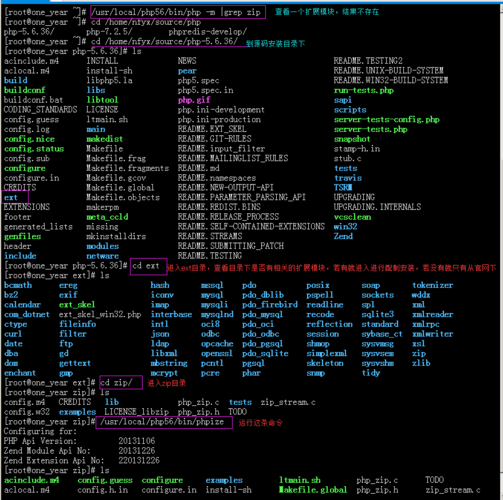Click the tokenizer extension directory

tap(433, 285)
